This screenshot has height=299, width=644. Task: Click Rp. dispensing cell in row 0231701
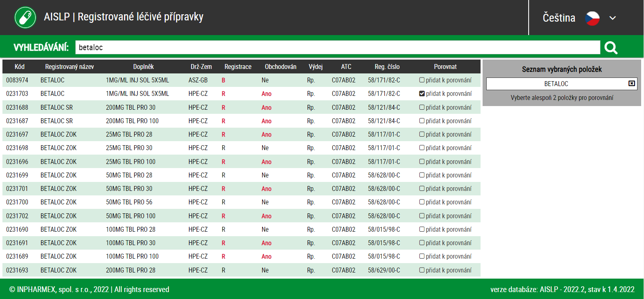(311, 188)
